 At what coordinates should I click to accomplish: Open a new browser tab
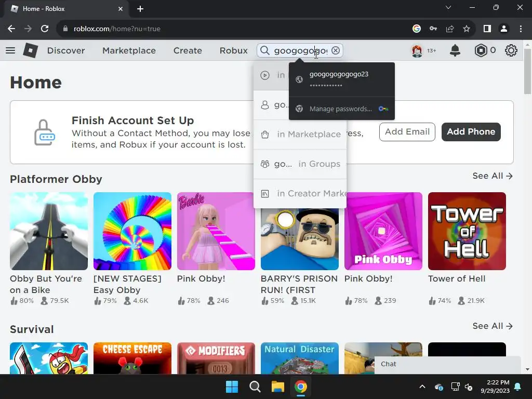(140, 9)
